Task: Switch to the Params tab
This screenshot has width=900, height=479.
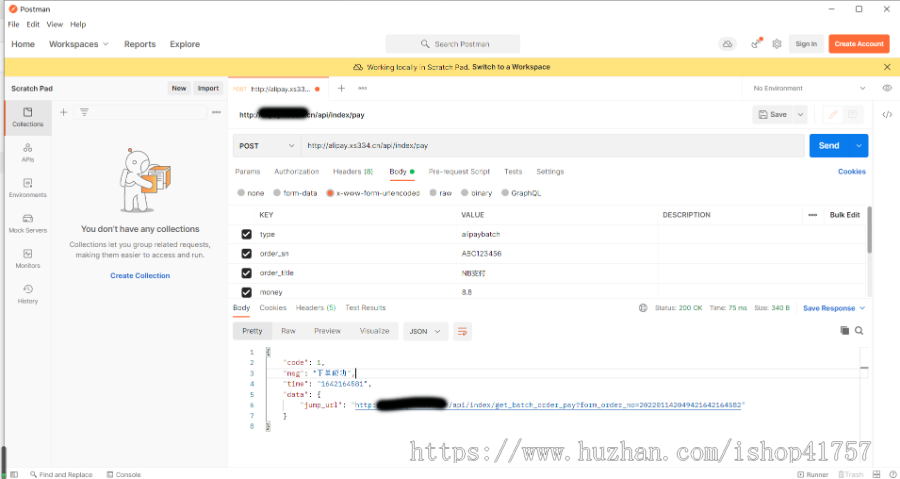Action: point(247,172)
